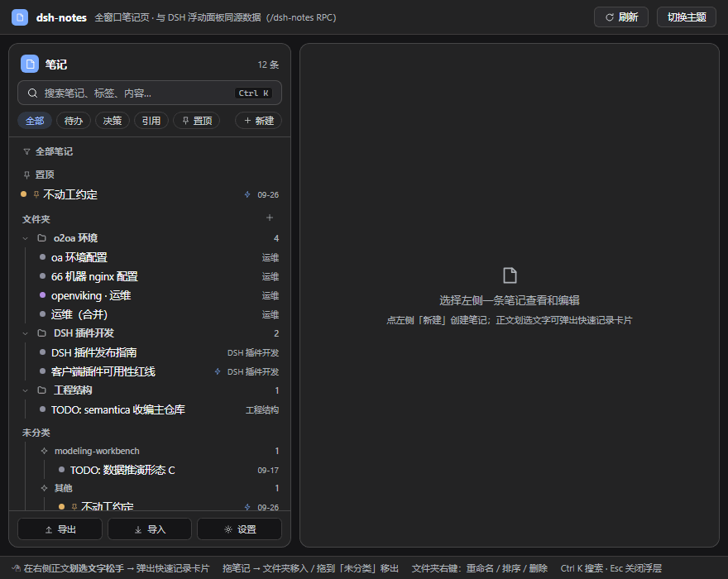Viewport: 728px width, 579px height.
Task: Click the 未分类 section heading
Action: pos(36,433)
